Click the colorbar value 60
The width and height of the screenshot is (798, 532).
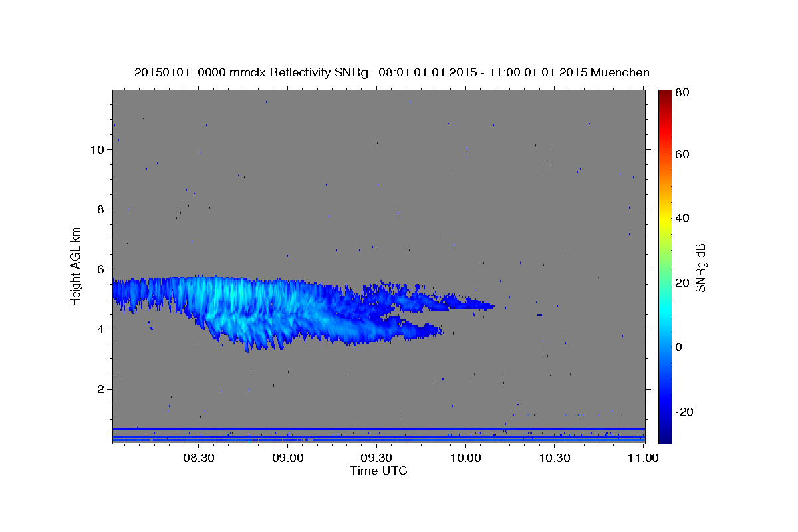(682, 154)
